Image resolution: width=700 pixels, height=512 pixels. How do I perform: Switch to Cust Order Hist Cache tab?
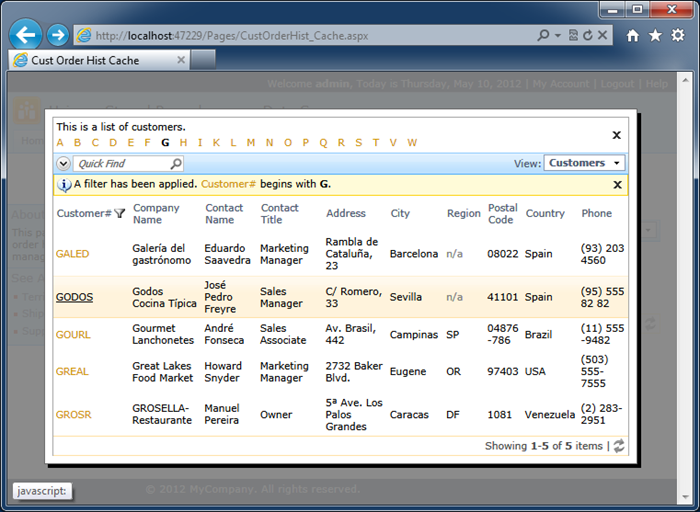(99, 60)
